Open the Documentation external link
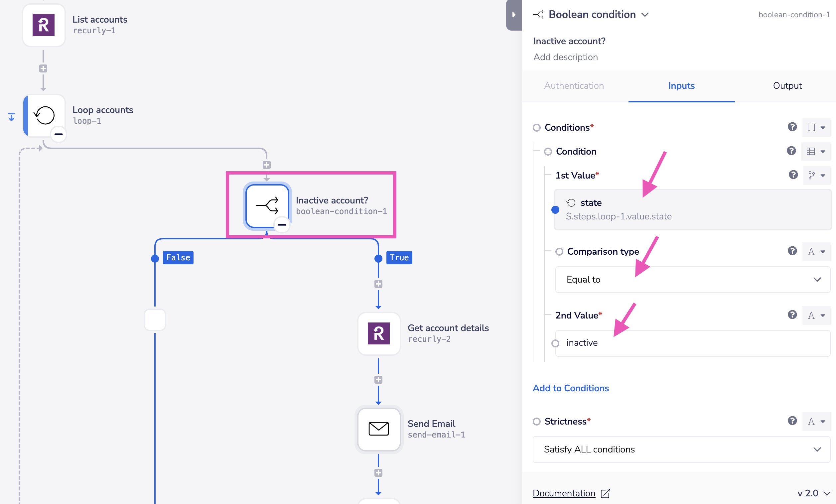This screenshot has height=504, width=836. point(572,493)
